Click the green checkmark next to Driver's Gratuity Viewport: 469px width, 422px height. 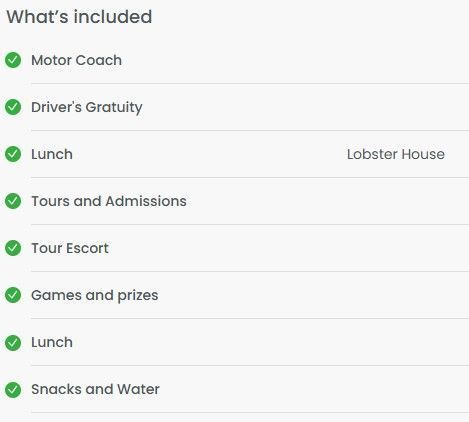(13, 107)
